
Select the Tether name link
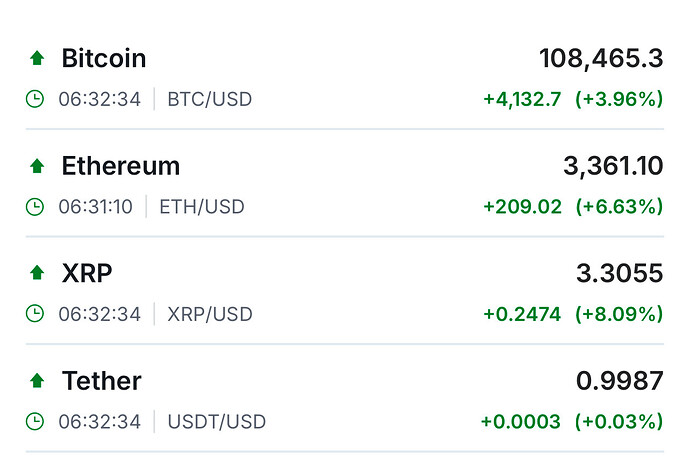point(102,380)
